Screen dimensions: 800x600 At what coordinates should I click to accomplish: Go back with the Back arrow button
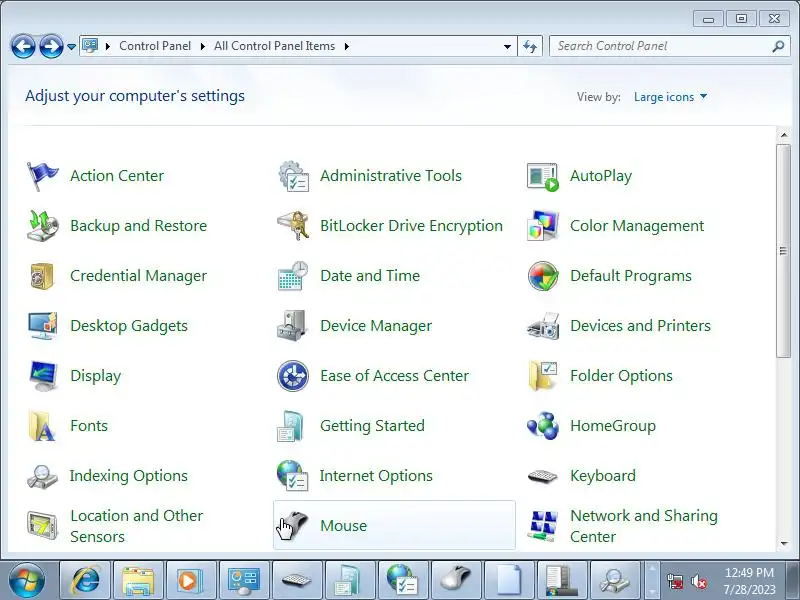point(23,46)
